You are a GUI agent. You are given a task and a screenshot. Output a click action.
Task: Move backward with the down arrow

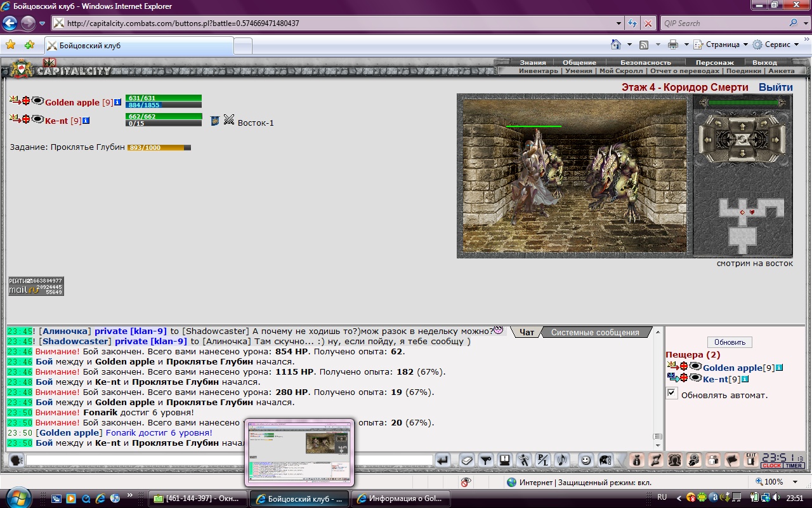[x=742, y=154]
